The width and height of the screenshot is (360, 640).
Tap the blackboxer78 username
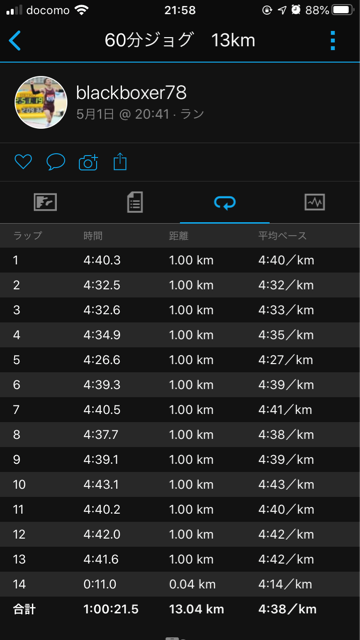131,93
